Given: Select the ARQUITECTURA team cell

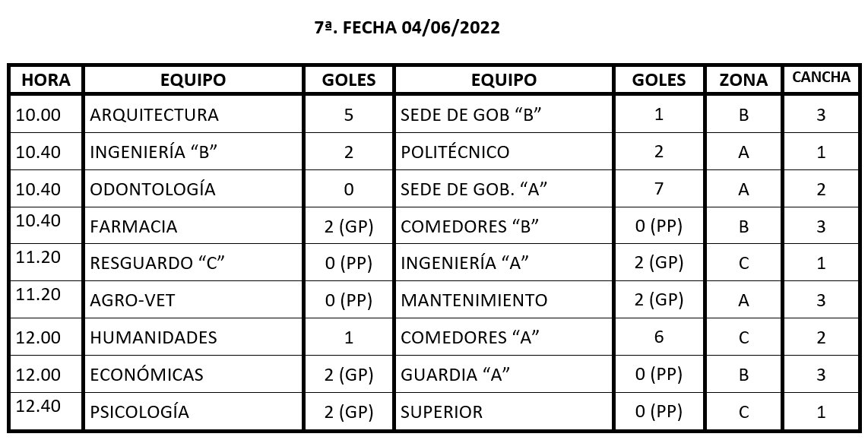Looking at the screenshot, I should [x=193, y=115].
